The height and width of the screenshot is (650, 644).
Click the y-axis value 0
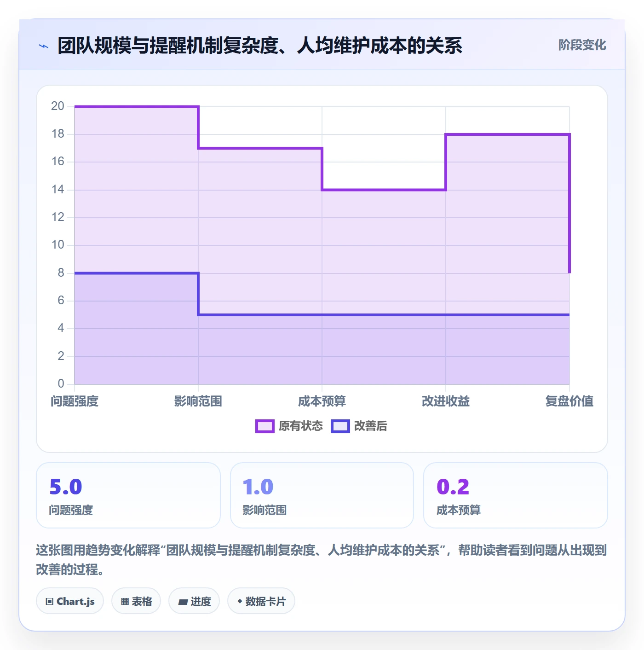pyautogui.click(x=61, y=384)
